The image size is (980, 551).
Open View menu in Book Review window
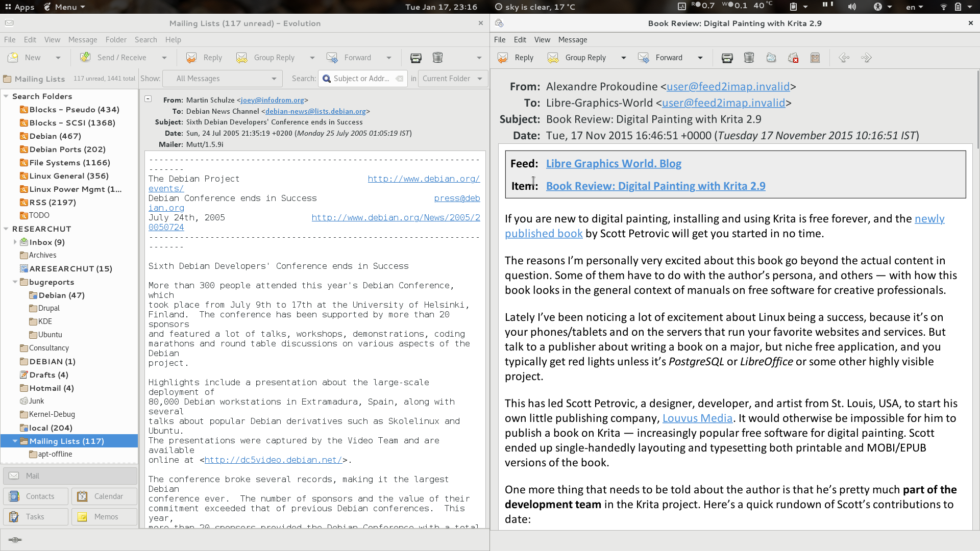click(542, 40)
